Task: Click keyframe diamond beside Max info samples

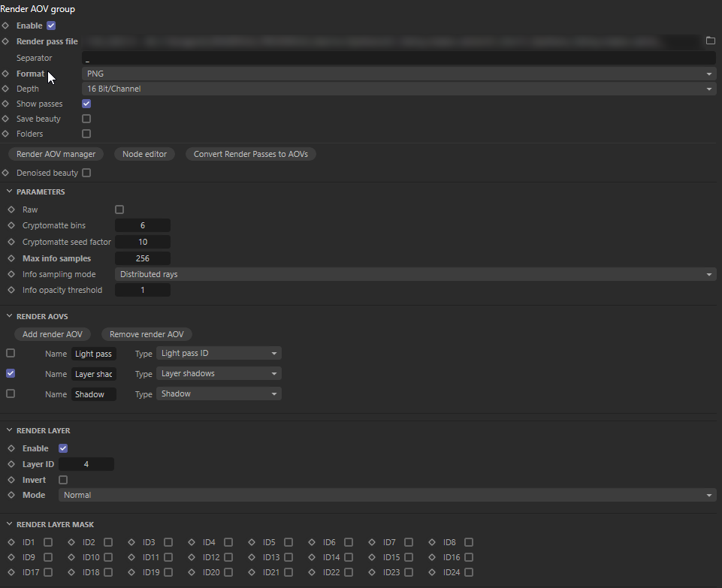Action: tap(11, 258)
